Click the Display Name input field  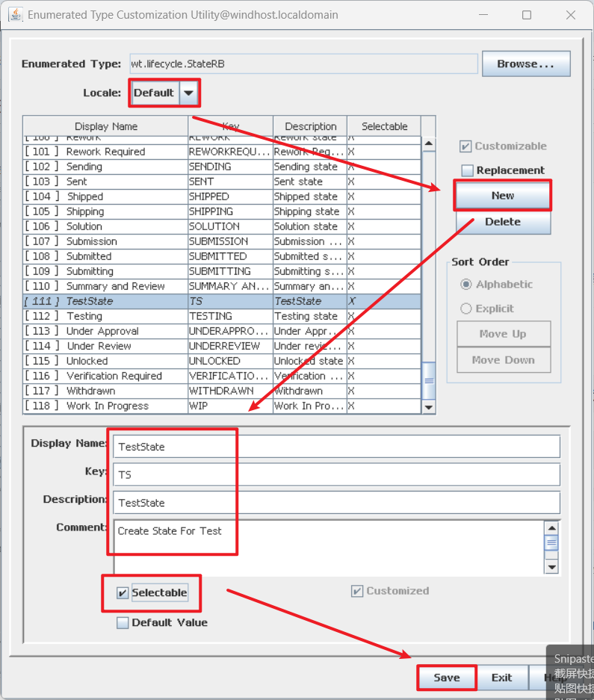[x=336, y=447]
